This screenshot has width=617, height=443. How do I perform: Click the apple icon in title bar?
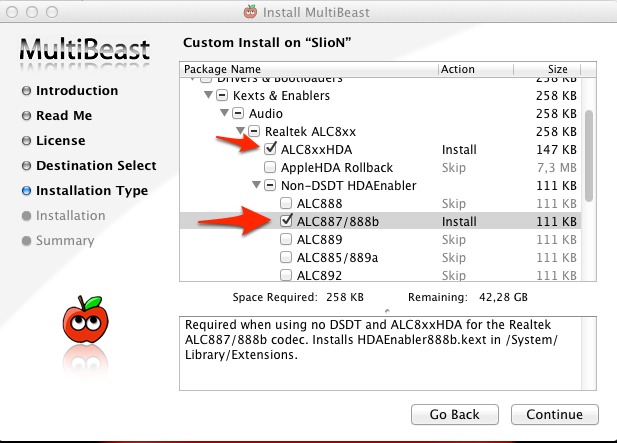(x=250, y=12)
